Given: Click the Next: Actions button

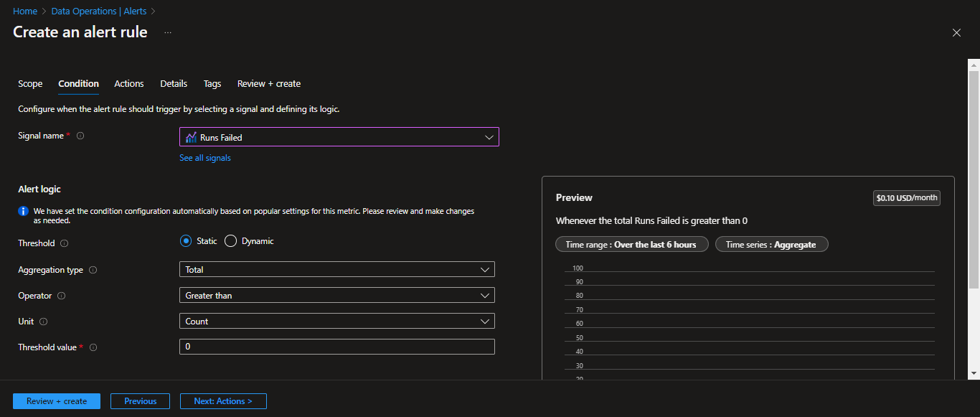Looking at the screenshot, I should point(223,401).
